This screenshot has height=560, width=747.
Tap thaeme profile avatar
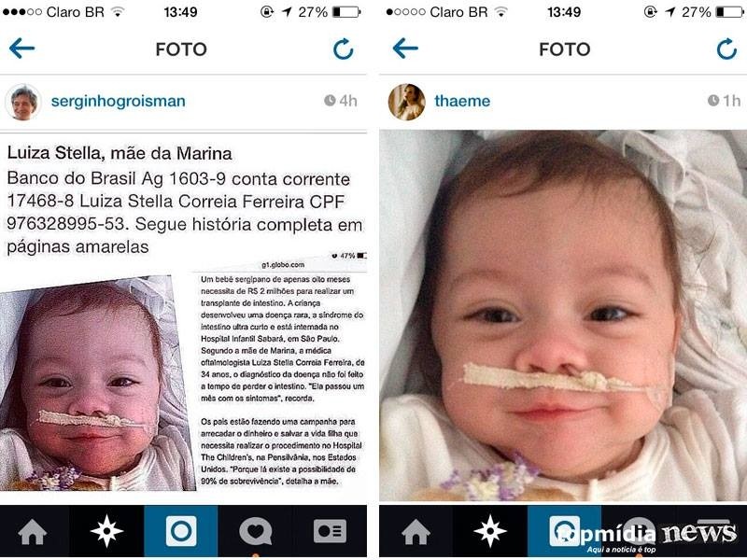click(406, 102)
